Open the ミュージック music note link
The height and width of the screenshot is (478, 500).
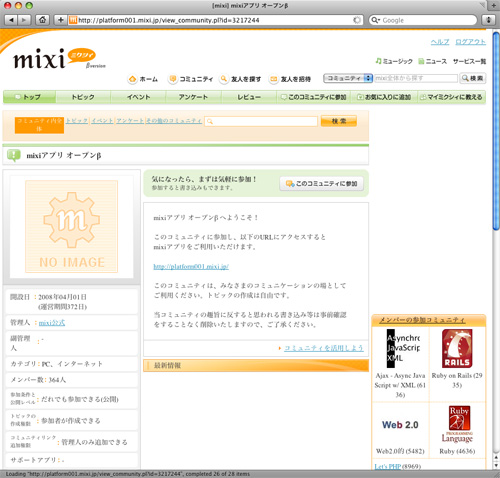tap(394, 61)
